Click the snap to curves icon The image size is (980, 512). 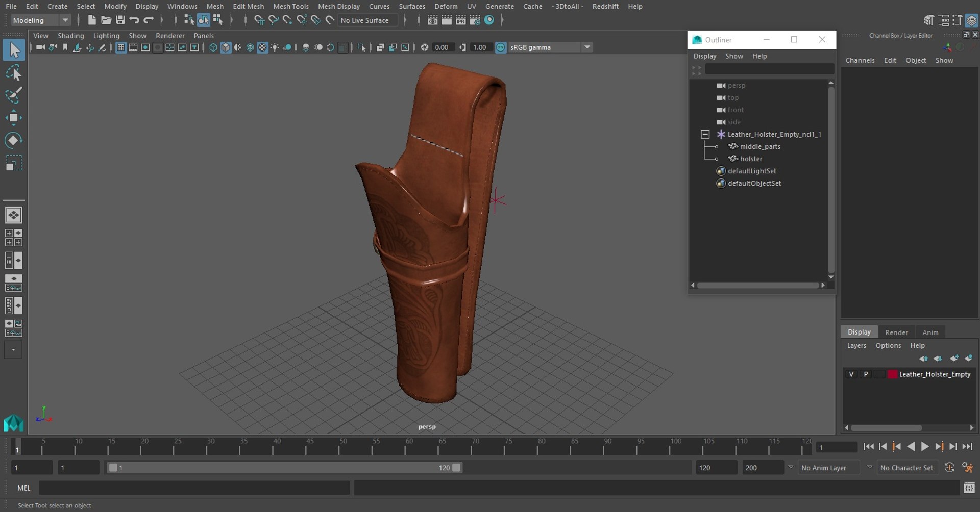pos(274,20)
